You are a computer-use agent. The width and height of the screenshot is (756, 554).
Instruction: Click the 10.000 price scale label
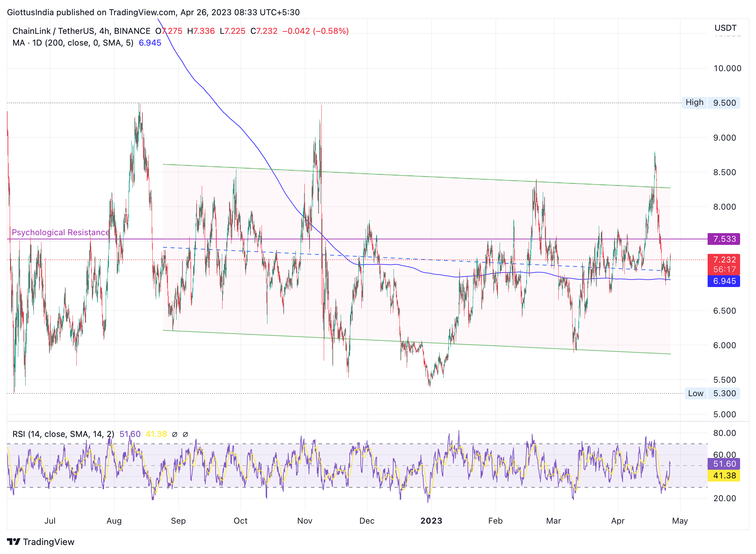coord(727,68)
